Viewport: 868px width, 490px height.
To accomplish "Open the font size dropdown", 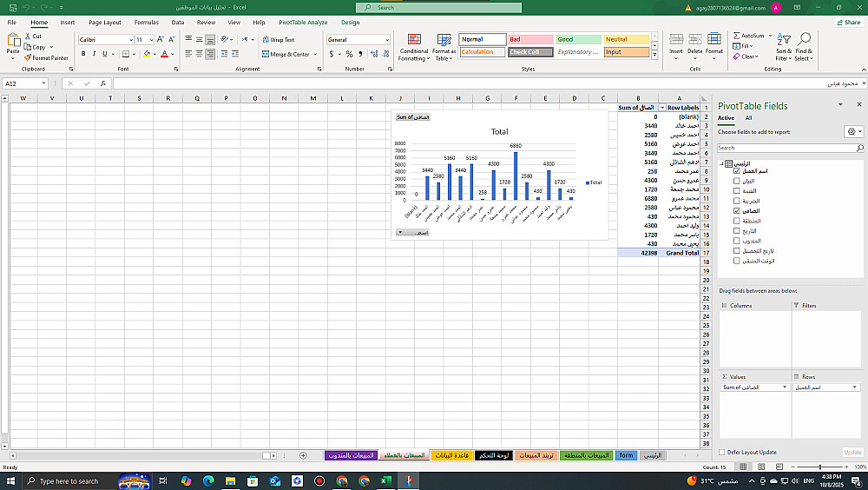I will coord(151,40).
